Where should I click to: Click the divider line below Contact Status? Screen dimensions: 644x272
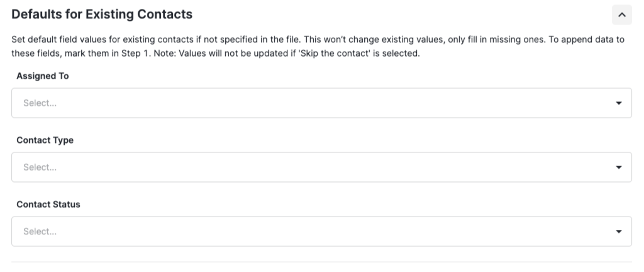pos(321,262)
